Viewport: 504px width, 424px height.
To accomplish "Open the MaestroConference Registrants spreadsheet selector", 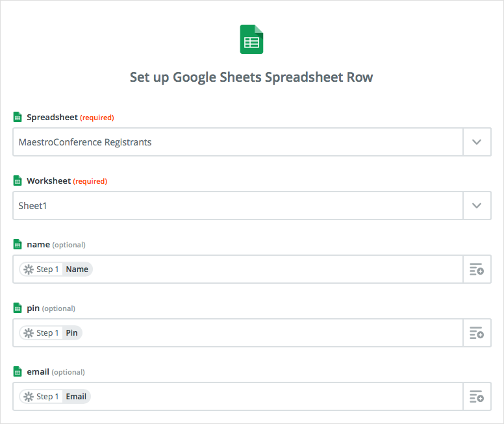I will point(238,142).
